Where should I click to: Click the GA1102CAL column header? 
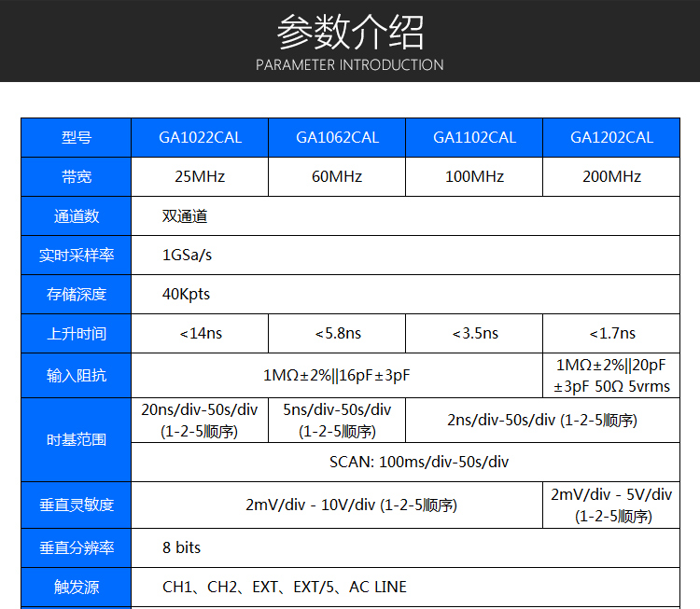(x=474, y=137)
